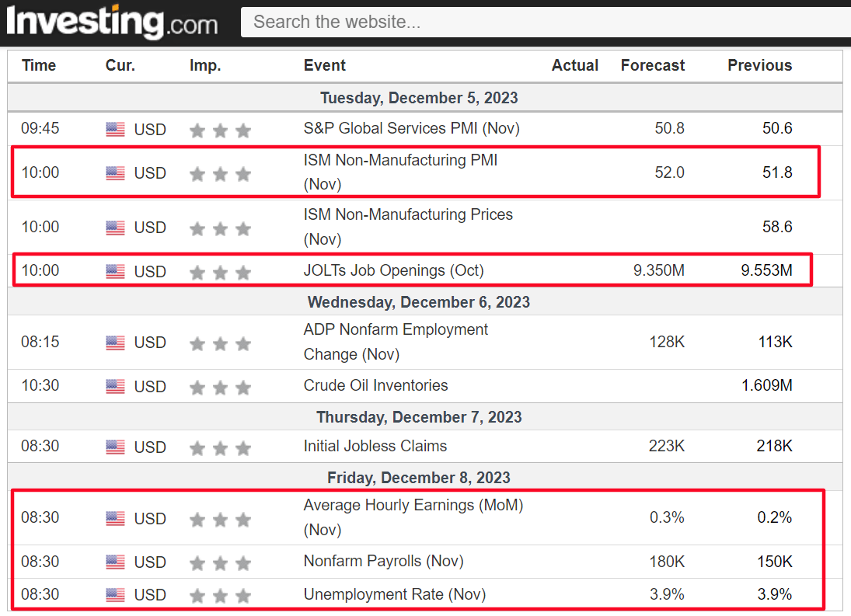851x616 pixels.
Task: Click importance stars on ISM Non-Manufacturing Prices row
Action: [x=220, y=228]
